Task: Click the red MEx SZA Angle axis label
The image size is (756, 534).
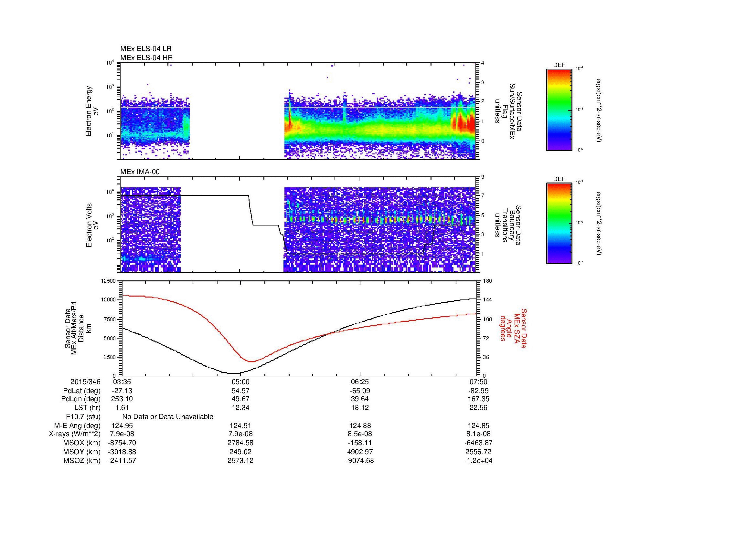Action: pos(513,328)
